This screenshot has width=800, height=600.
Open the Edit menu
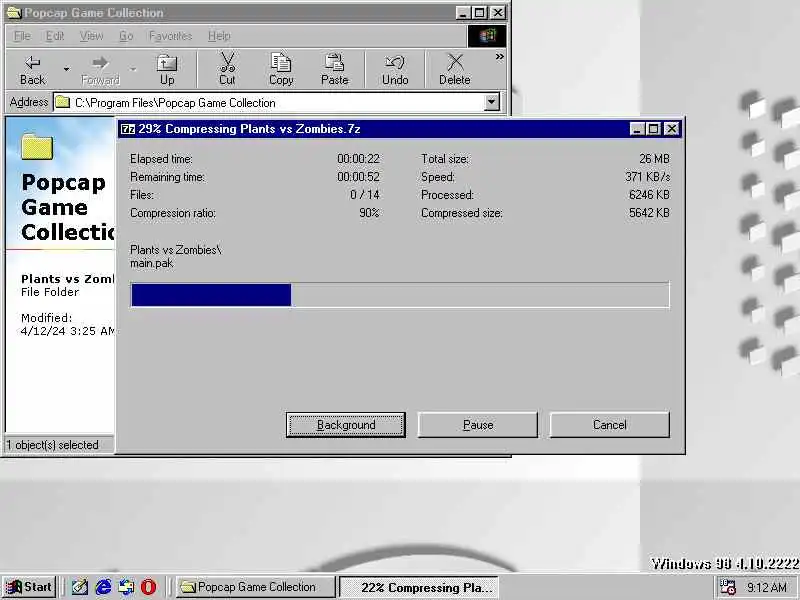[x=55, y=36]
